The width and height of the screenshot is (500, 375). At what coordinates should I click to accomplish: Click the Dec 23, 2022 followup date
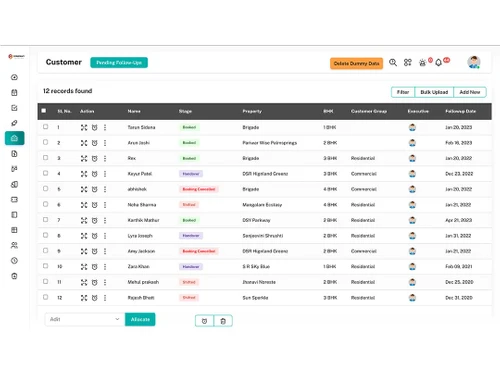(x=459, y=174)
